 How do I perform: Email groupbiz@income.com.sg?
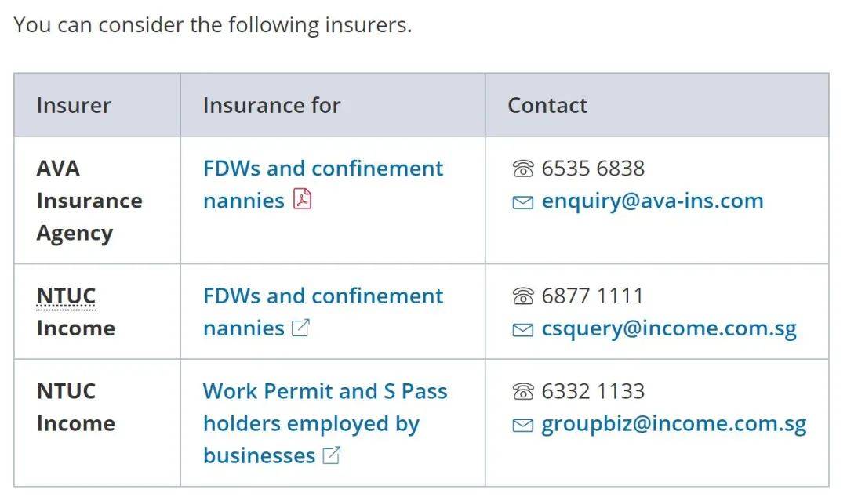pos(673,424)
